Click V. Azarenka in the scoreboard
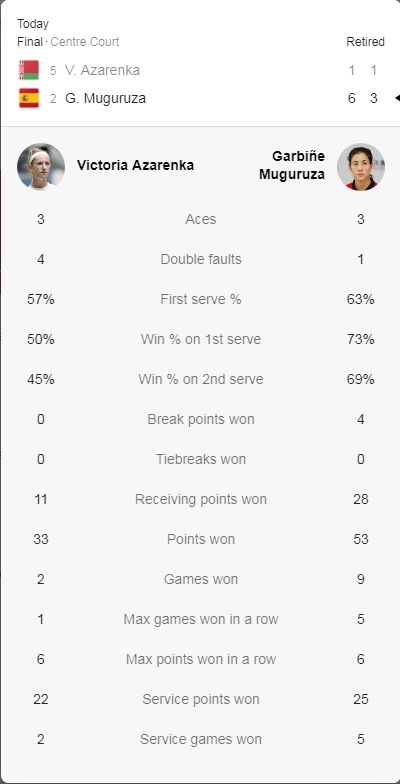Screen dimensions: 400x784 coord(102,70)
